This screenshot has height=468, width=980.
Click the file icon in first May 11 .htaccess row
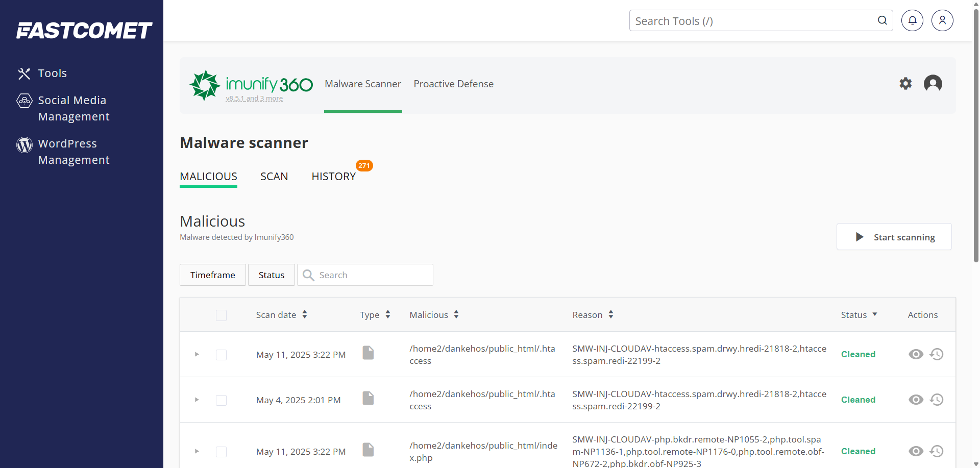(x=368, y=353)
